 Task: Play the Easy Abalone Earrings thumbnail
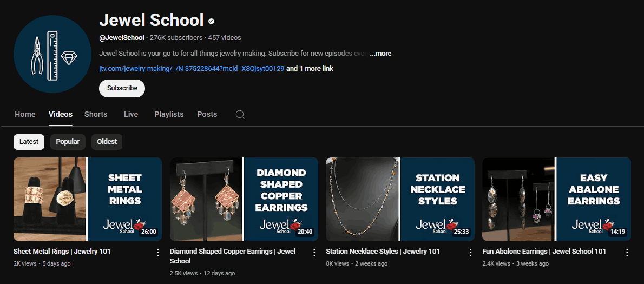click(556, 199)
